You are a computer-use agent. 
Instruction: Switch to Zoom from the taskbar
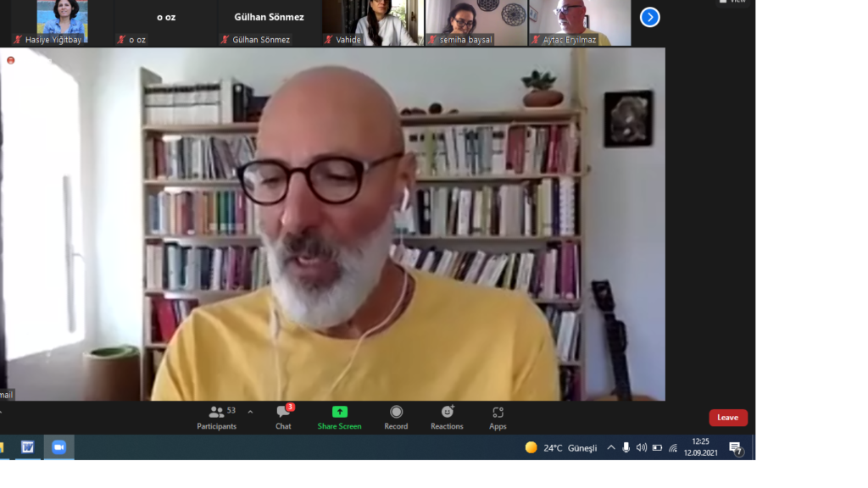click(x=58, y=447)
